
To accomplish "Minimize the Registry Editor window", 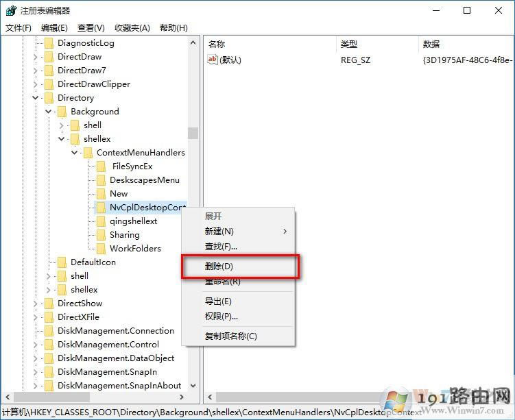I will point(436,10).
